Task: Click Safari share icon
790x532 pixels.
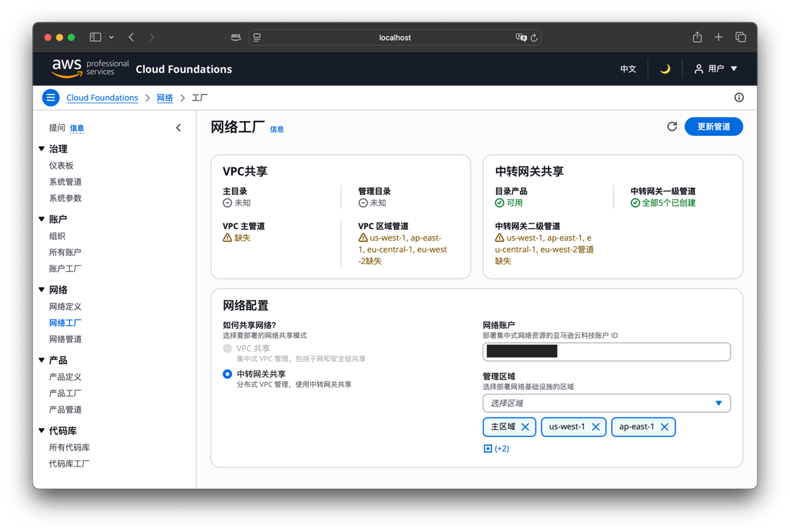Action: point(697,37)
